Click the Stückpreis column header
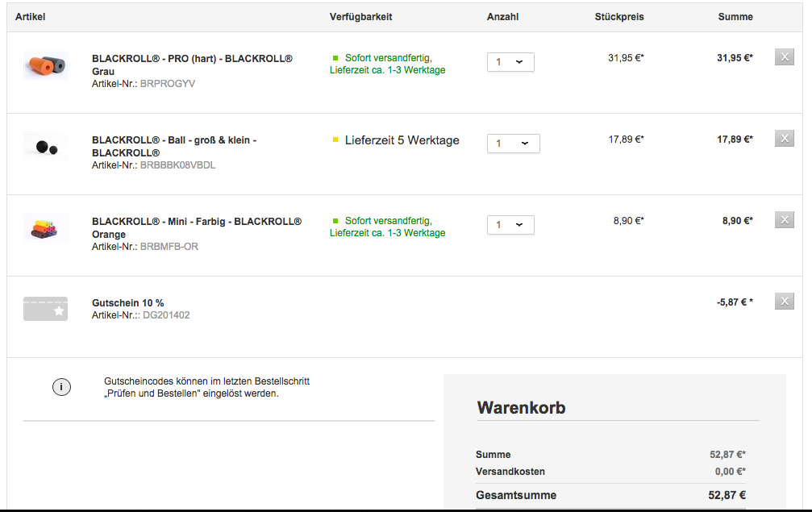This screenshot has width=812, height=512. point(619,17)
